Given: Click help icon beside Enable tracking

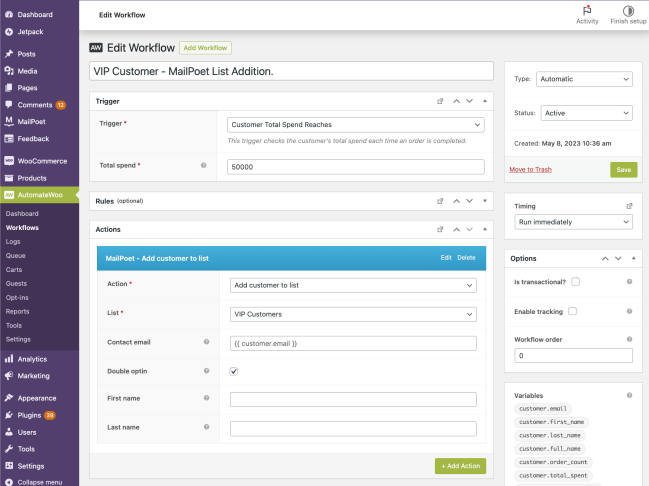Looking at the screenshot, I should (x=629, y=311).
